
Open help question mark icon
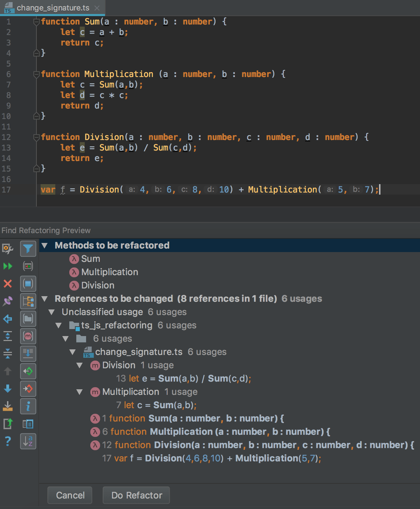[x=8, y=441]
